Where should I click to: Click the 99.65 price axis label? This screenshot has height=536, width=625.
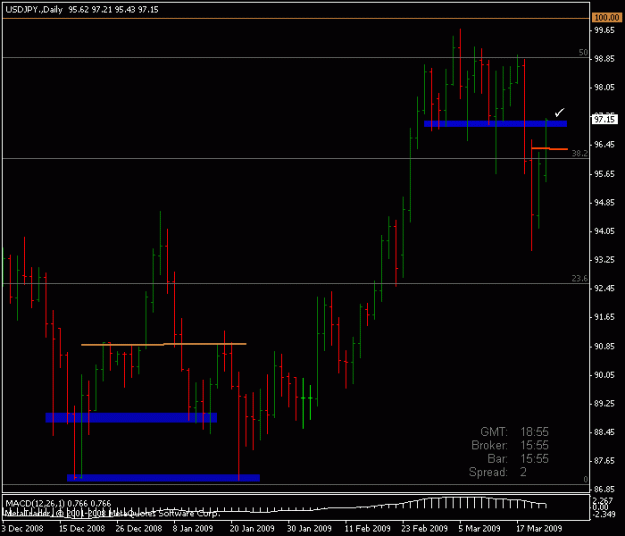click(x=604, y=30)
